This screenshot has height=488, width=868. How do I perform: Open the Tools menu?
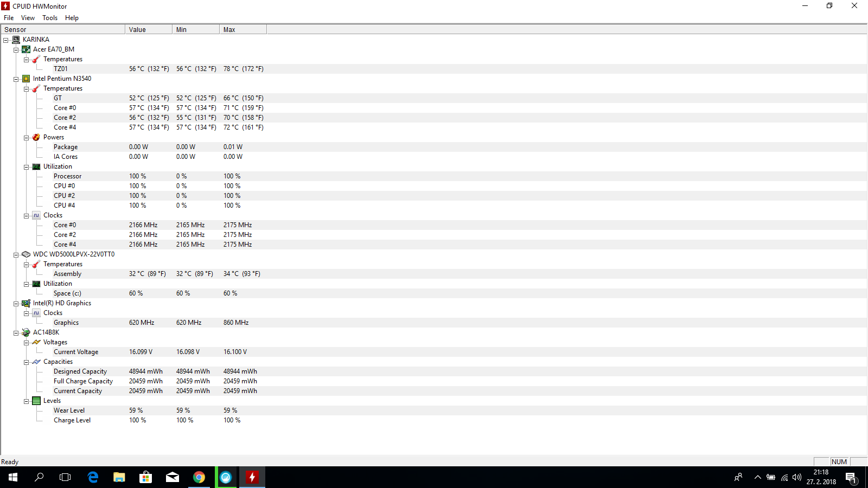[50, 18]
